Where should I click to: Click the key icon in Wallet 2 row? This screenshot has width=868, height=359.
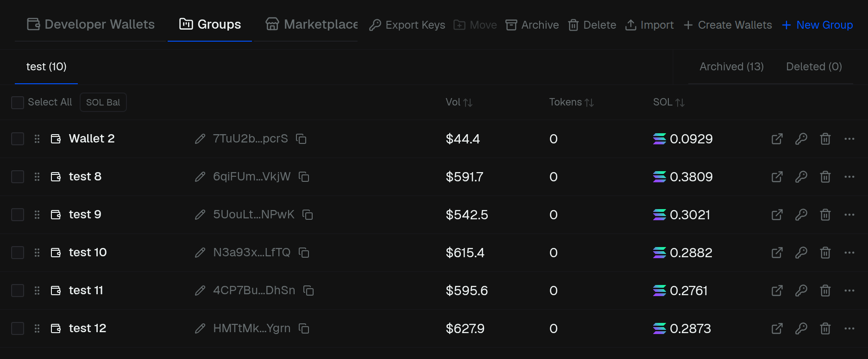(x=801, y=139)
